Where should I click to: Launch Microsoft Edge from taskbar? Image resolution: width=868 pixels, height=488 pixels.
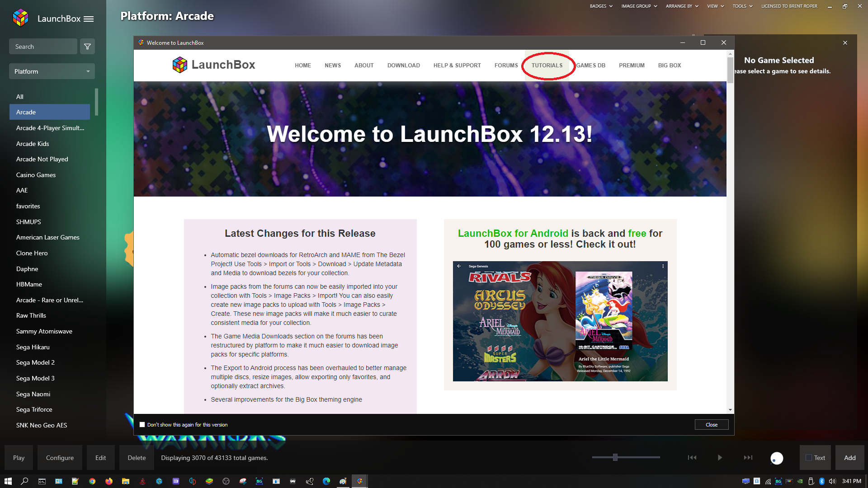[x=326, y=481]
